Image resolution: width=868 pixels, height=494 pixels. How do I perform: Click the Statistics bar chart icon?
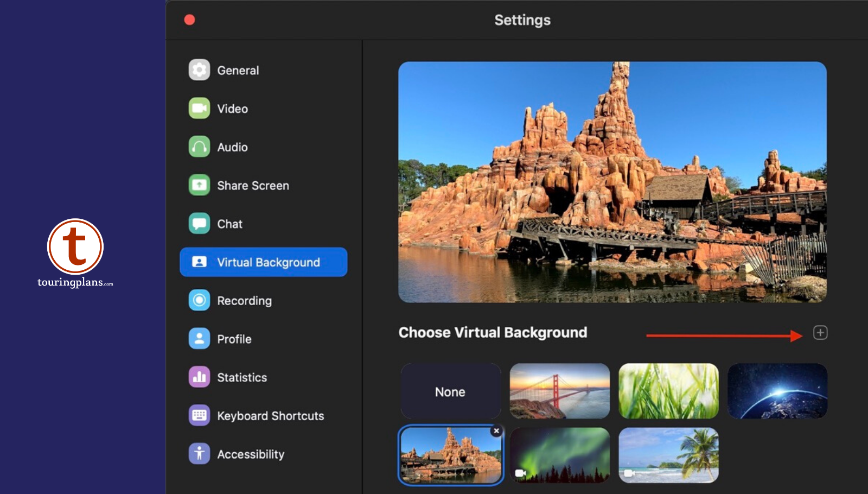click(199, 377)
